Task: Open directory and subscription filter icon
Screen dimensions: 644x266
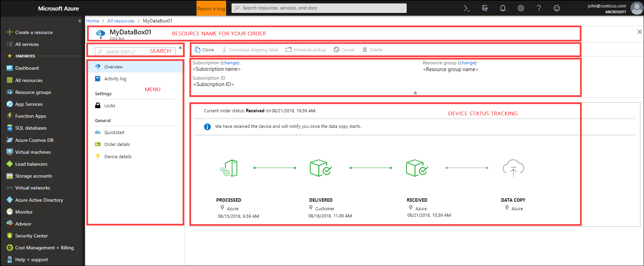Action: coord(485,9)
